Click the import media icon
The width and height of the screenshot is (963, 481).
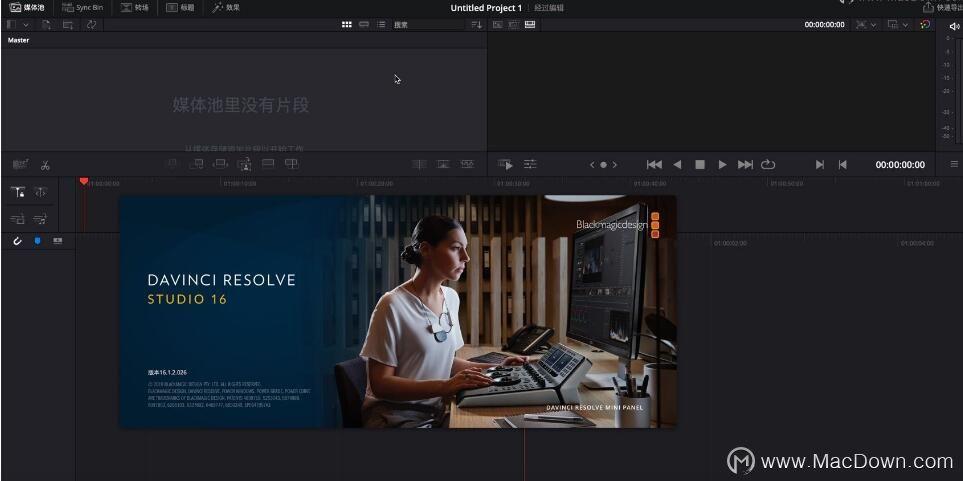click(x=46, y=25)
